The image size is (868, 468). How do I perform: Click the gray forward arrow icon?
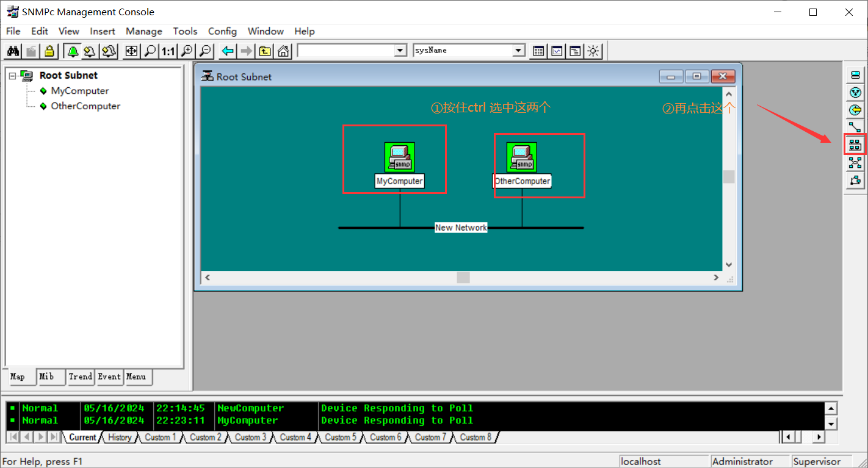[246, 51]
